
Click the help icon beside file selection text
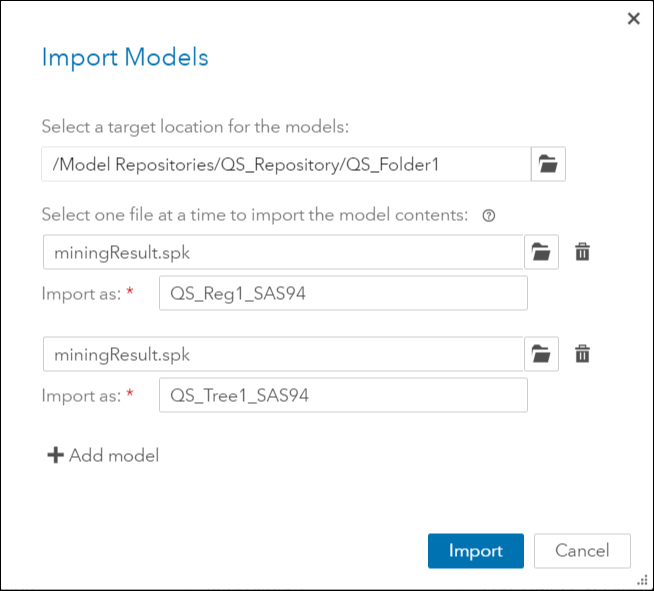point(489,215)
